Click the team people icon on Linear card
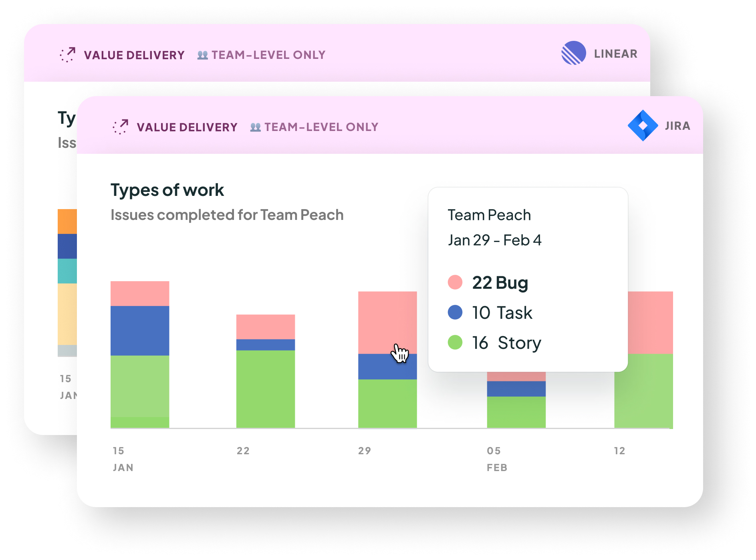This screenshot has width=756, height=560. pyautogui.click(x=202, y=55)
